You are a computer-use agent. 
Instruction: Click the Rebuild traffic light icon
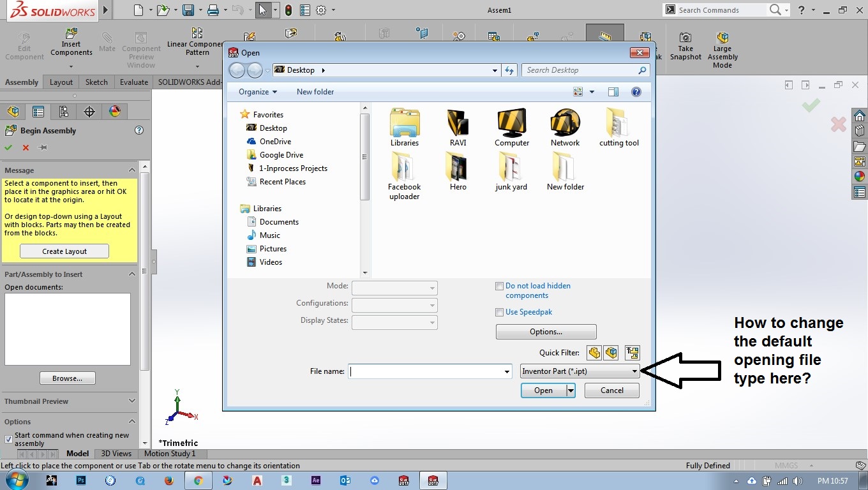click(x=288, y=10)
